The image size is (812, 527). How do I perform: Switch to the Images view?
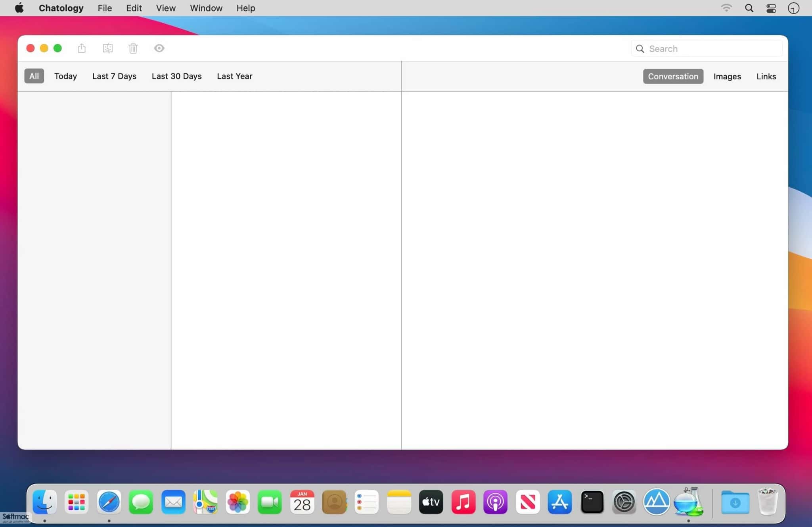click(x=727, y=76)
